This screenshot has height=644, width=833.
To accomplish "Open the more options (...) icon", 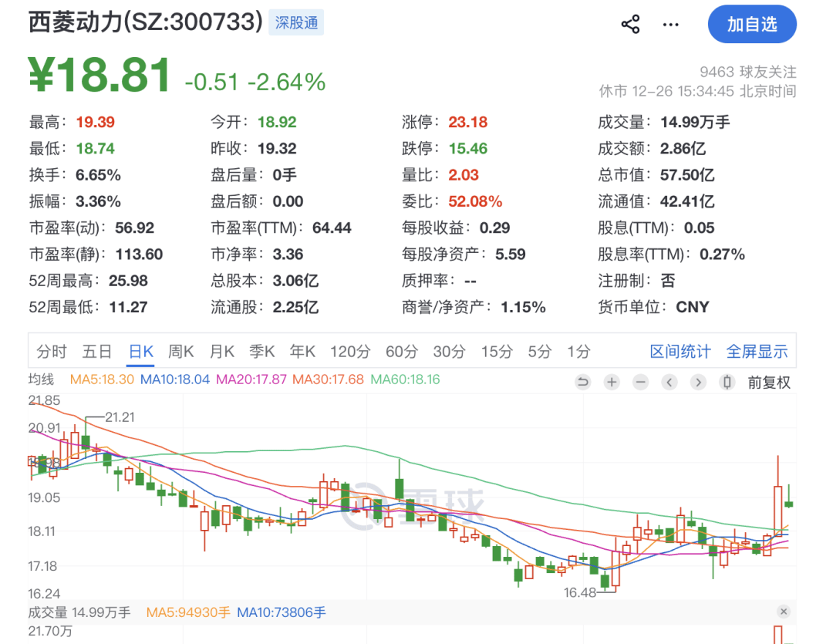I will pos(670,24).
